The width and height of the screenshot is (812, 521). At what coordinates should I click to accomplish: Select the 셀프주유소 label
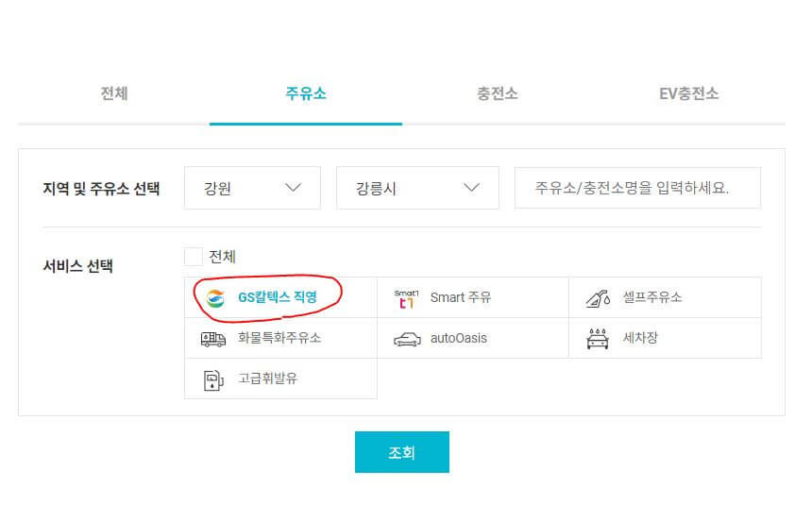pos(652,297)
